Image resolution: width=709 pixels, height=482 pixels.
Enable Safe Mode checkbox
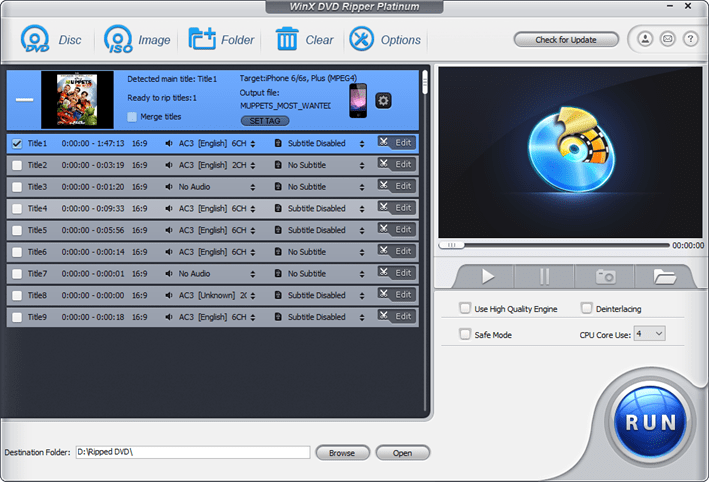[464, 335]
